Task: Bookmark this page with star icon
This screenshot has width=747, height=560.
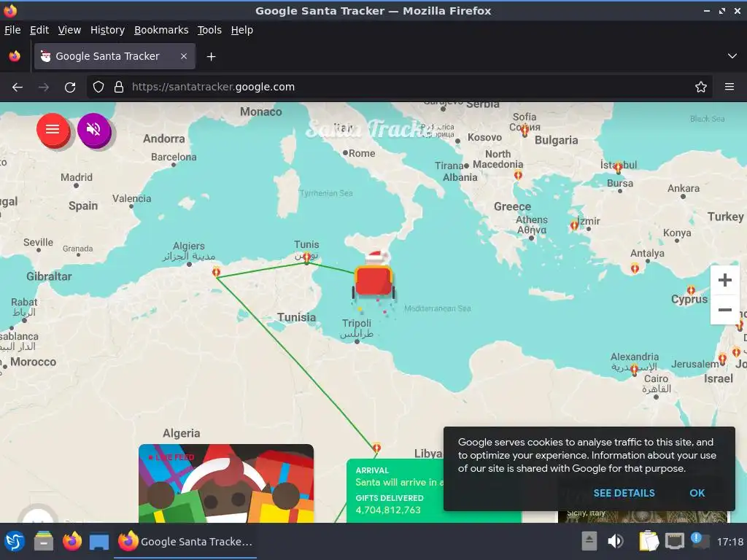Action: [x=700, y=87]
